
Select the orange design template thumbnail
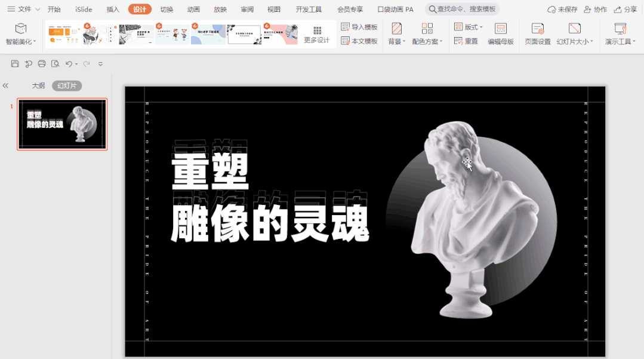pos(63,34)
